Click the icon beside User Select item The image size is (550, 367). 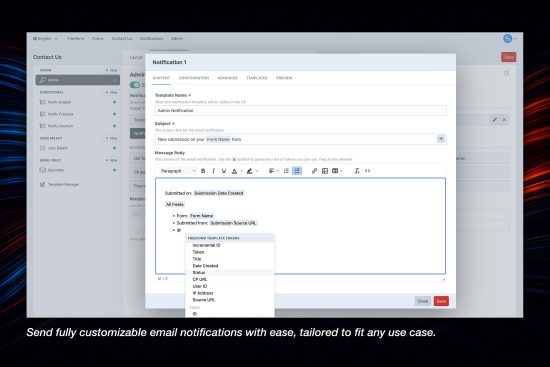tap(43, 148)
